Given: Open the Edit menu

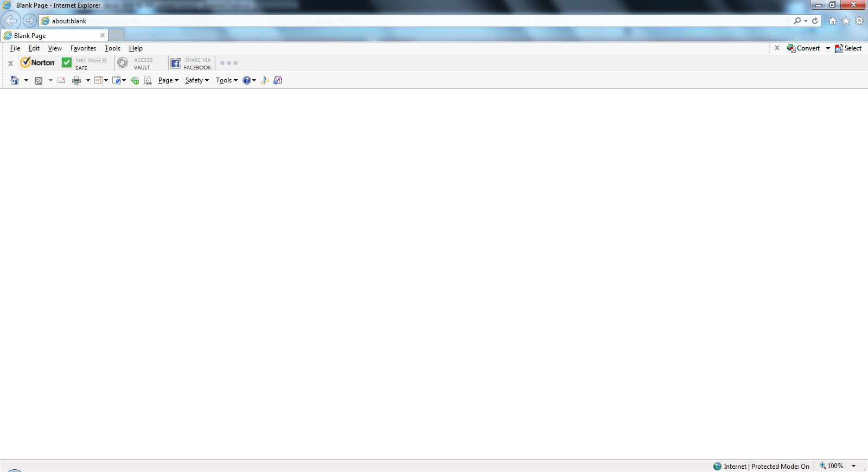Looking at the screenshot, I should pos(34,48).
